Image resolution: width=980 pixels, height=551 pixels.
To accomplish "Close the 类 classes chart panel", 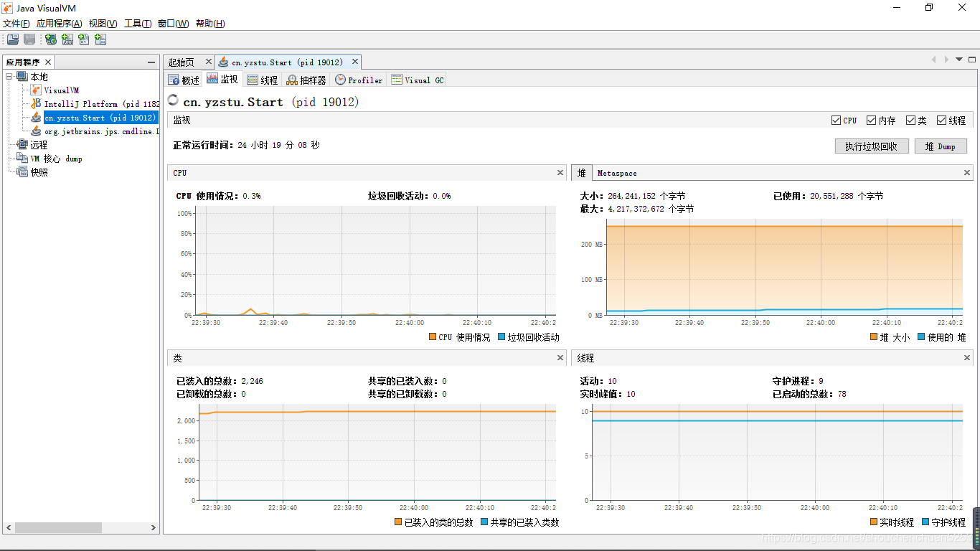I will (x=560, y=358).
